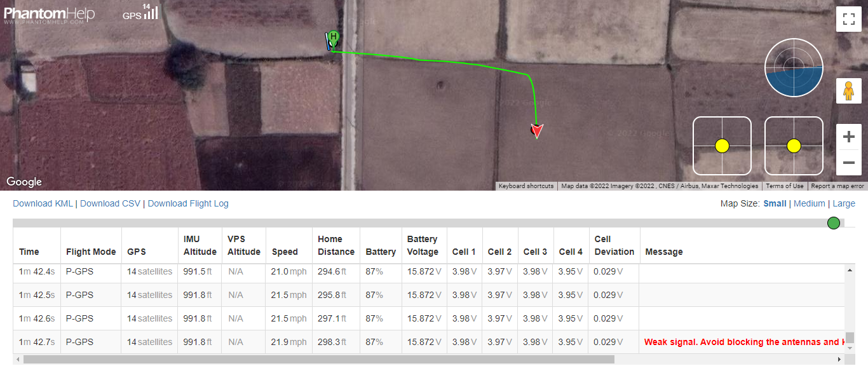The width and height of the screenshot is (868, 373).
Task: Open Street View pegman
Action: pos(848,92)
